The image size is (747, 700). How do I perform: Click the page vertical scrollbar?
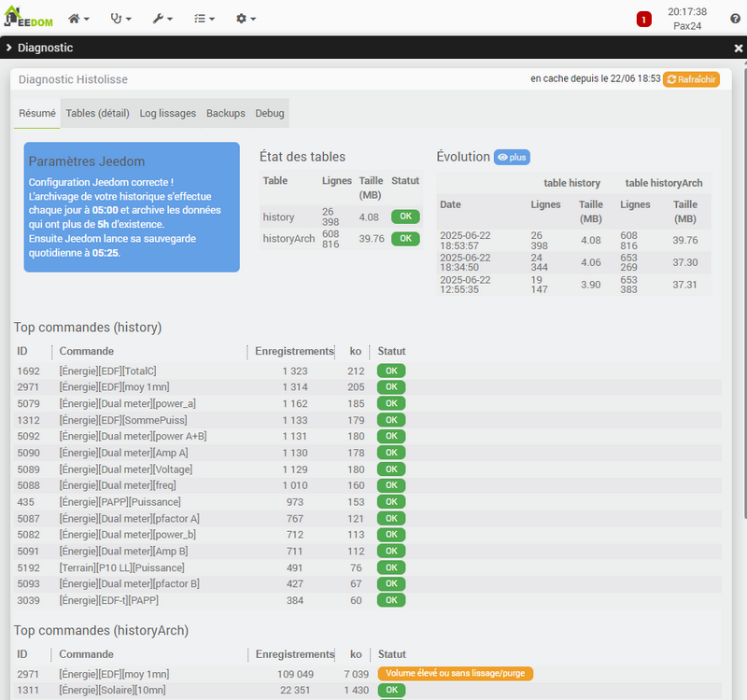coord(743,280)
